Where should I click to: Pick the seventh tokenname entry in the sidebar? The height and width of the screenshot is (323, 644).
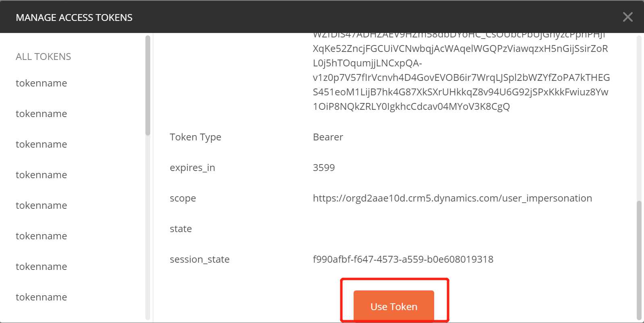[41, 267]
